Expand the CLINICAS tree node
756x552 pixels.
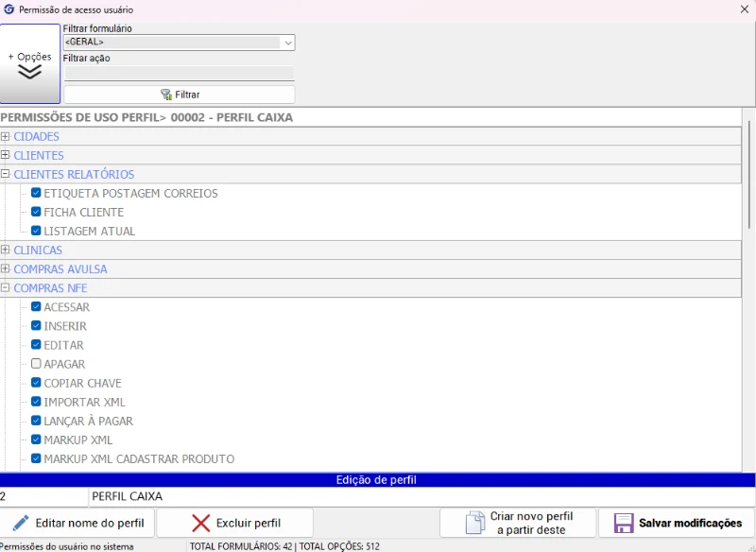6,250
